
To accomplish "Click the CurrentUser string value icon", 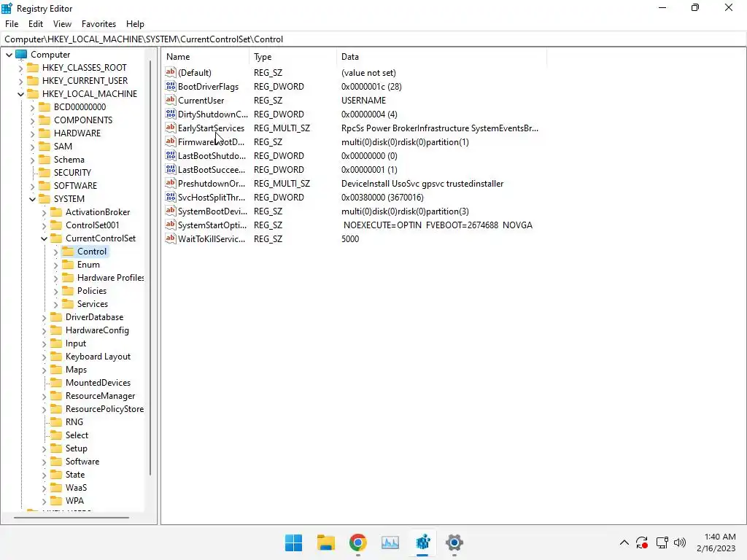I will click(171, 100).
